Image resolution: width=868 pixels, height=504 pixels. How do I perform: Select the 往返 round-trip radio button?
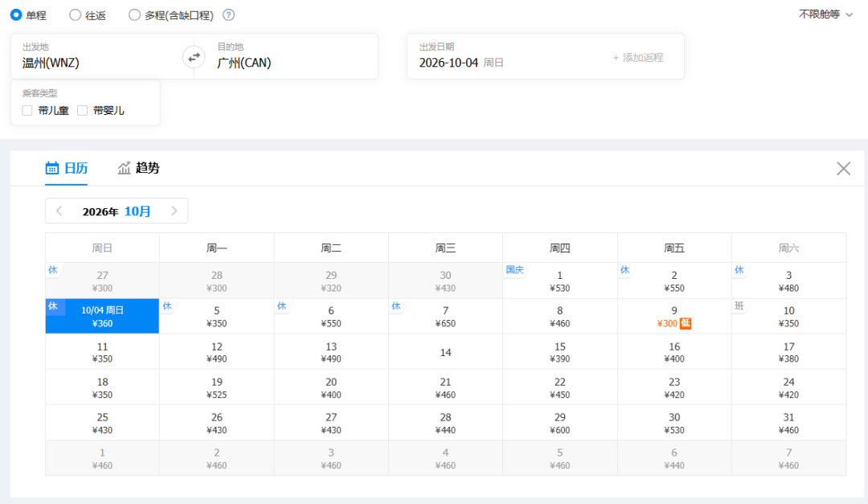75,15
